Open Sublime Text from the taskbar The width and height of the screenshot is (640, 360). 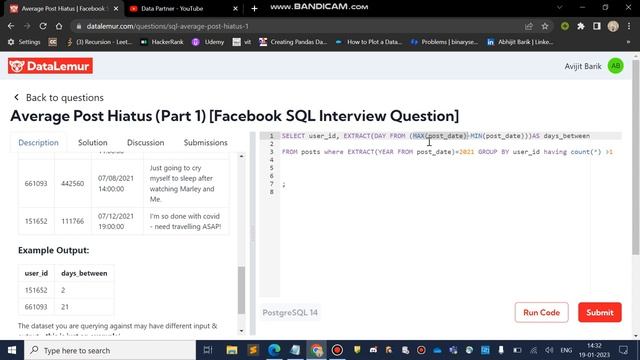[x=253, y=350]
